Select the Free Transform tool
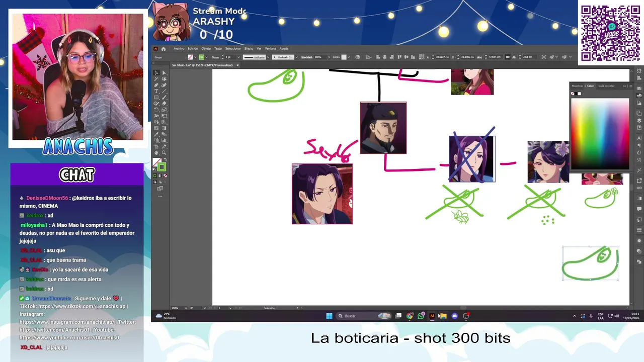The width and height of the screenshot is (644, 362). click(164, 117)
